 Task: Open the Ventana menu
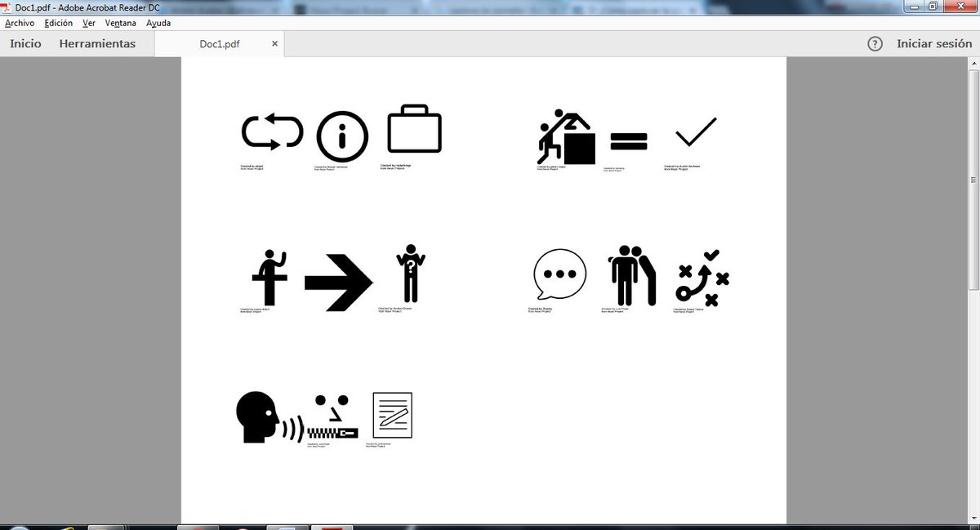coord(121,23)
